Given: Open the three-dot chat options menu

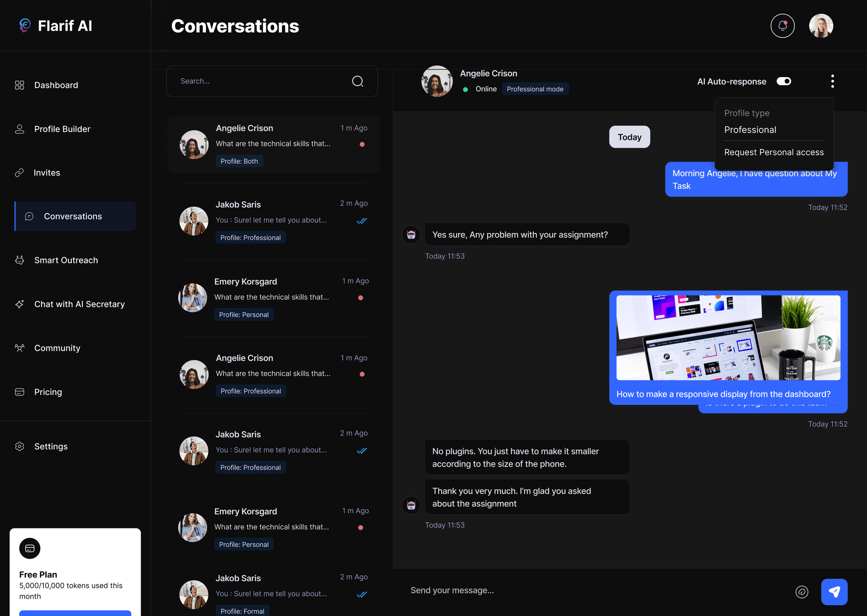Looking at the screenshot, I should click(832, 81).
